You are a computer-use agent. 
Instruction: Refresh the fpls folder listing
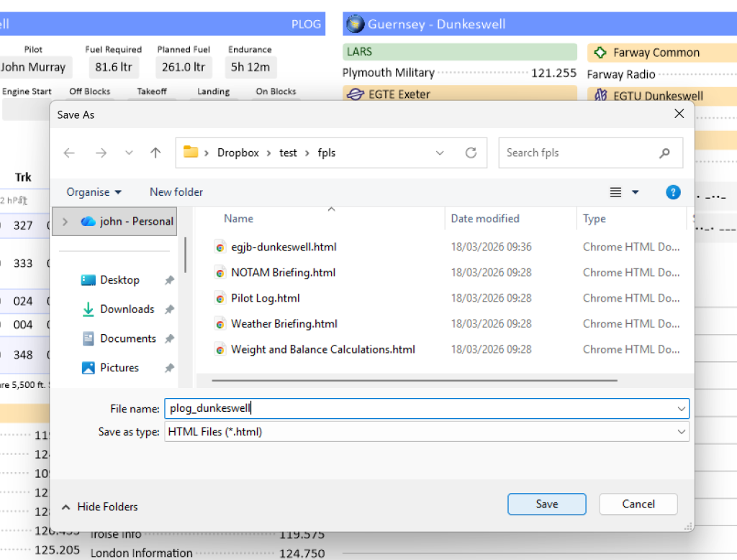[471, 153]
